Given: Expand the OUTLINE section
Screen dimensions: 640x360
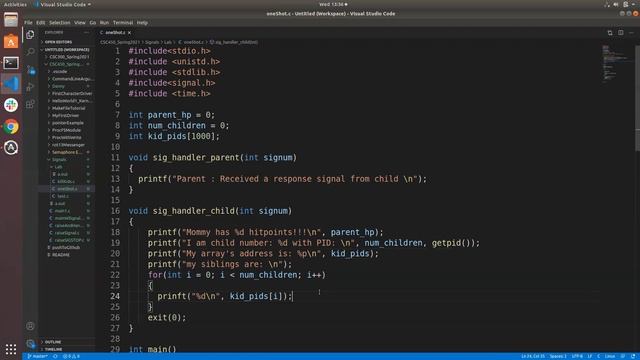Looking at the screenshot, I should [x=53, y=342].
